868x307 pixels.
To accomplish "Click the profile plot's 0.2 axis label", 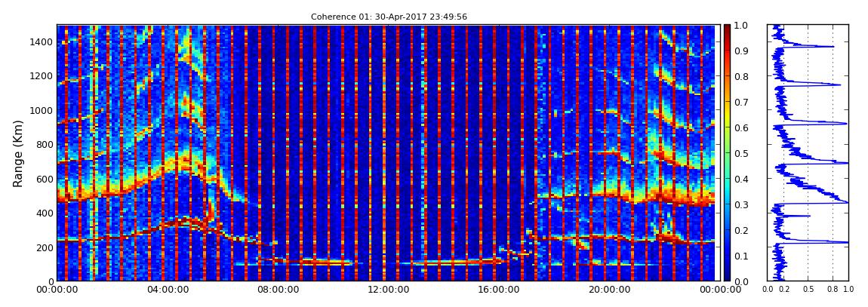I will [783, 290].
